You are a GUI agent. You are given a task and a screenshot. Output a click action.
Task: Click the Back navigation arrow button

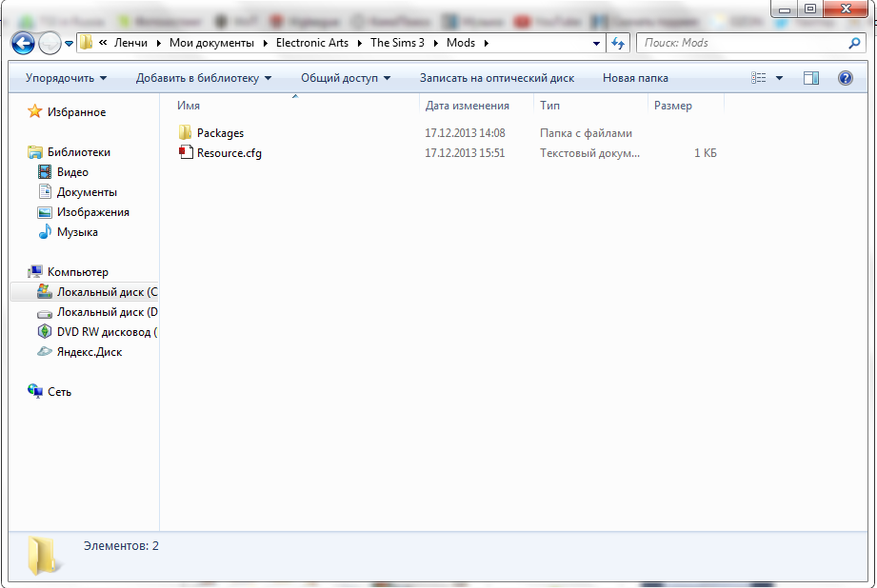point(23,43)
